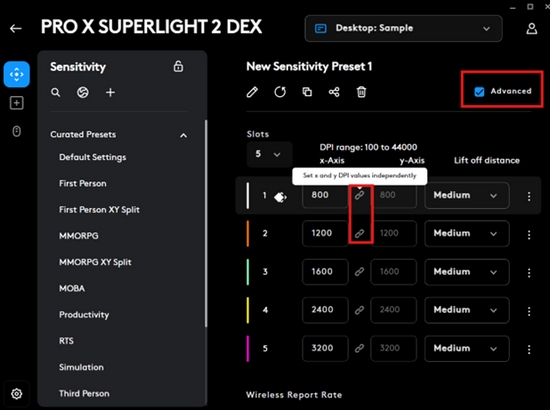550x410 pixels.
Task: Click the white color bar of slot 1
Action: (x=248, y=195)
